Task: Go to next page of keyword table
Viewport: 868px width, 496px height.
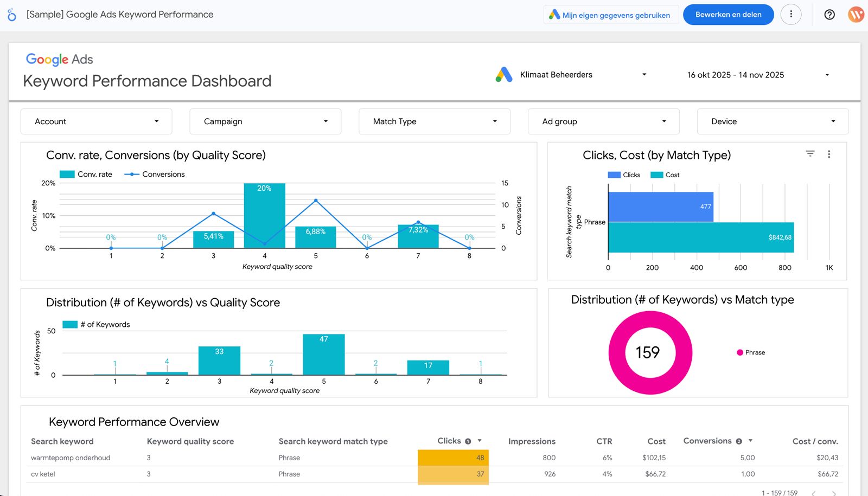Action: (834, 493)
